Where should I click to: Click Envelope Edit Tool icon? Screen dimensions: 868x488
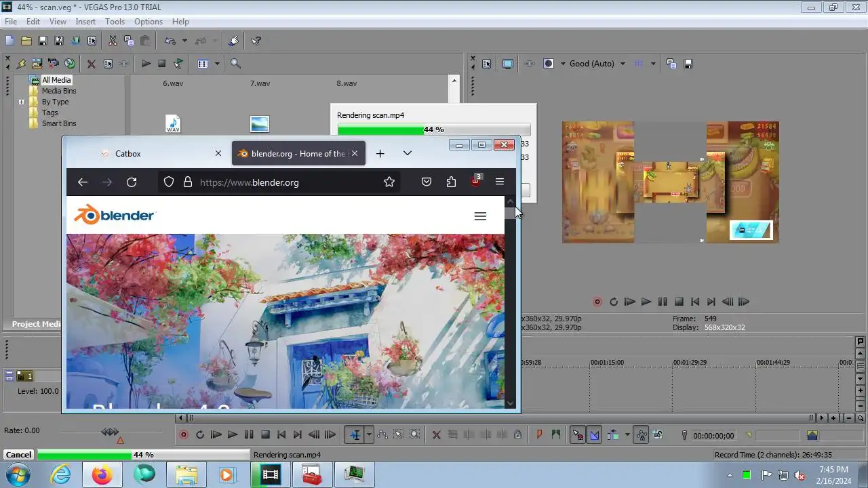tap(382, 435)
